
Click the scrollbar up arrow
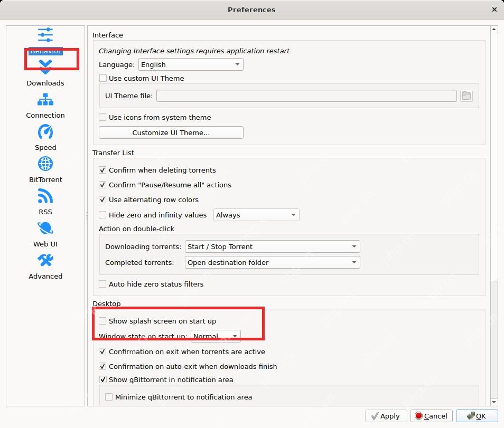(x=494, y=30)
